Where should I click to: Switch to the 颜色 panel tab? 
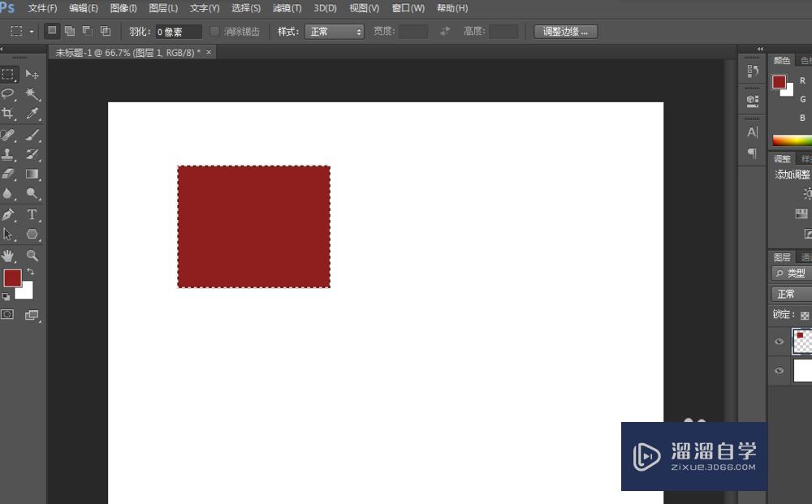(781, 61)
